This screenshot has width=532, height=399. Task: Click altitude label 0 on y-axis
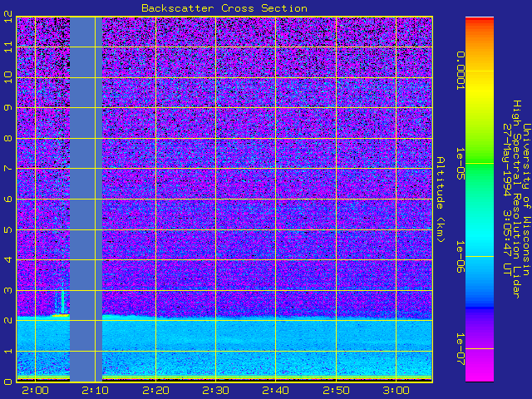click(8, 382)
